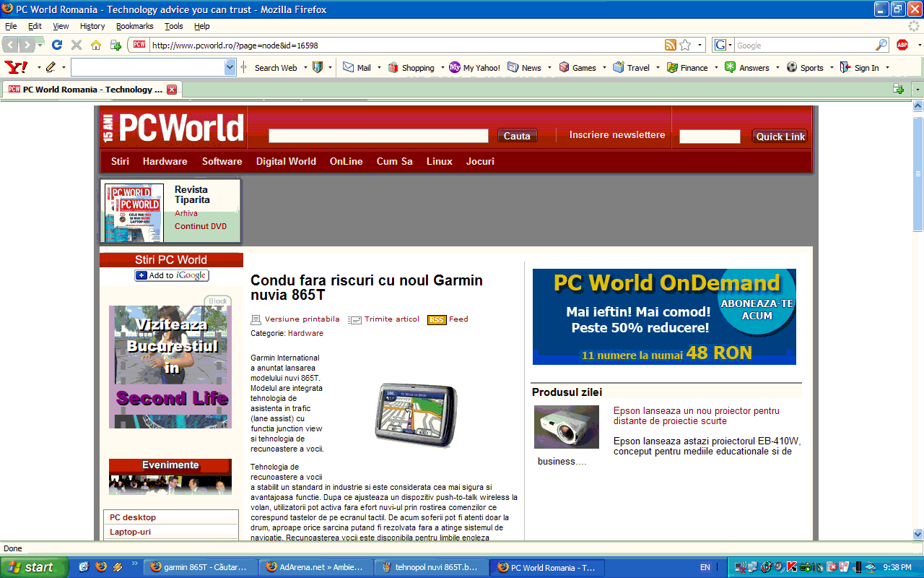
Task: Select Linux in the PC World navigation
Action: pyautogui.click(x=439, y=161)
